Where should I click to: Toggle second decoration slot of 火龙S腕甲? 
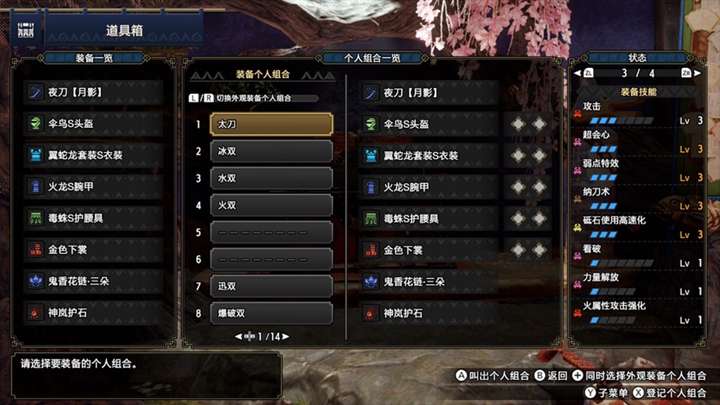(x=539, y=187)
